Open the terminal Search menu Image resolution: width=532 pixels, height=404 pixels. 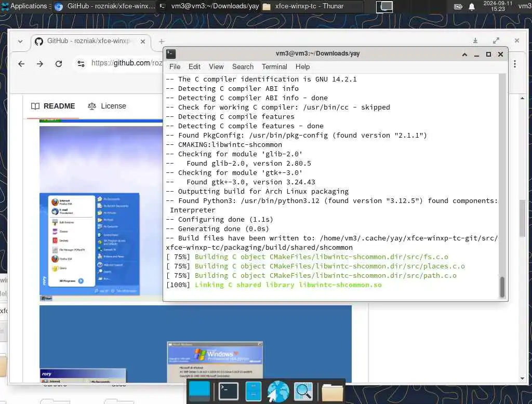coord(243,67)
